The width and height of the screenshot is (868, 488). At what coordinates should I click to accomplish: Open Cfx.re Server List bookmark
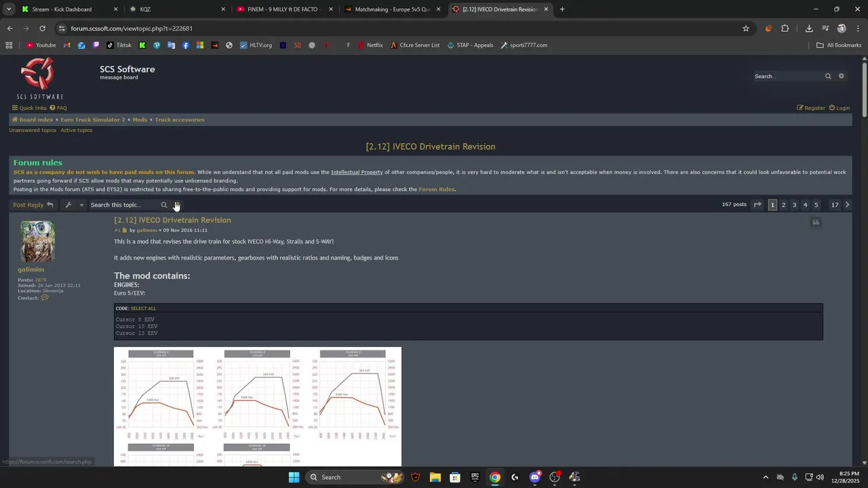415,45
